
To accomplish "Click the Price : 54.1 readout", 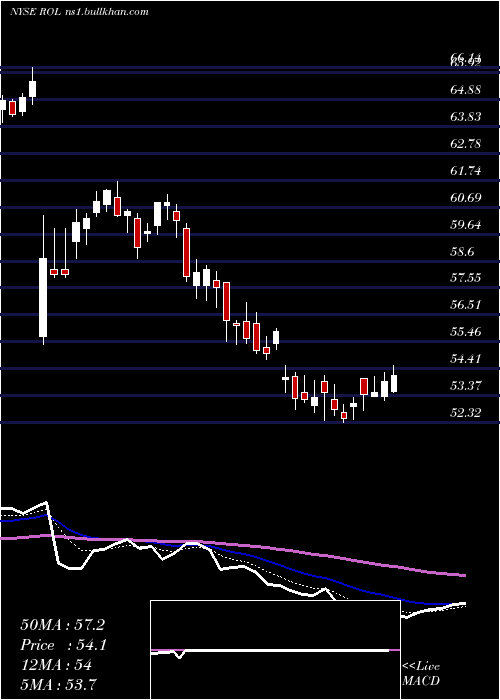I will click(63, 645).
